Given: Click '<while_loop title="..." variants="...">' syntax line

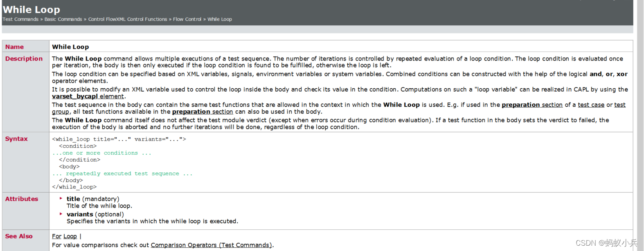Looking at the screenshot, I should 119,139.
